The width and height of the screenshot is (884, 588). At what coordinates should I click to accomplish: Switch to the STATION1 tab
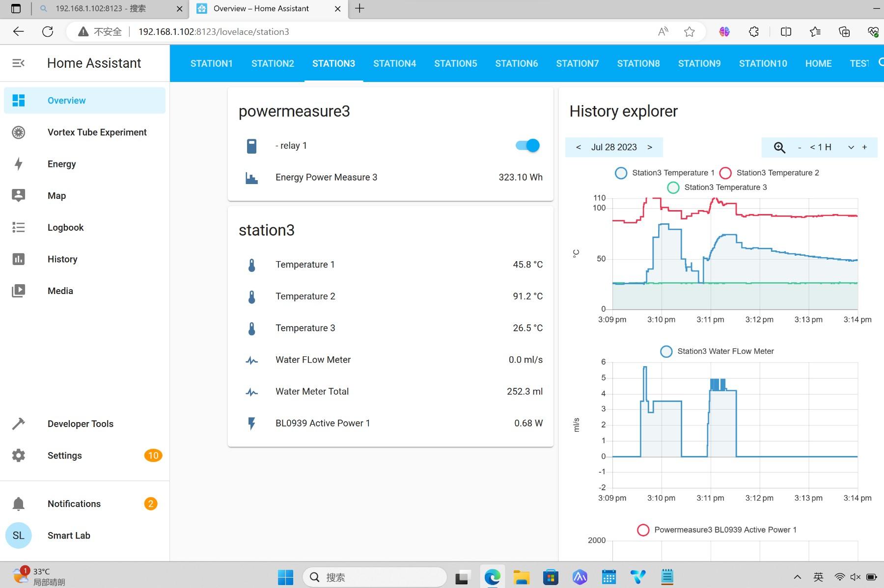212,63
